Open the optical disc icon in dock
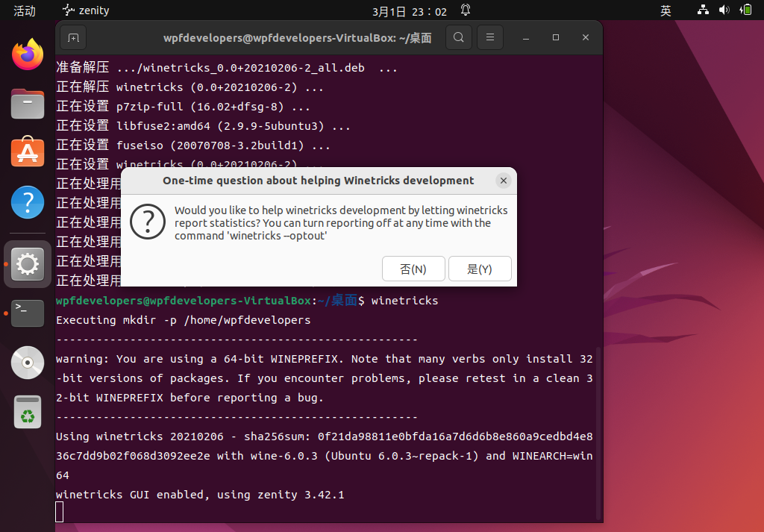This screenshot has height=532, width=764. point(28,363)
